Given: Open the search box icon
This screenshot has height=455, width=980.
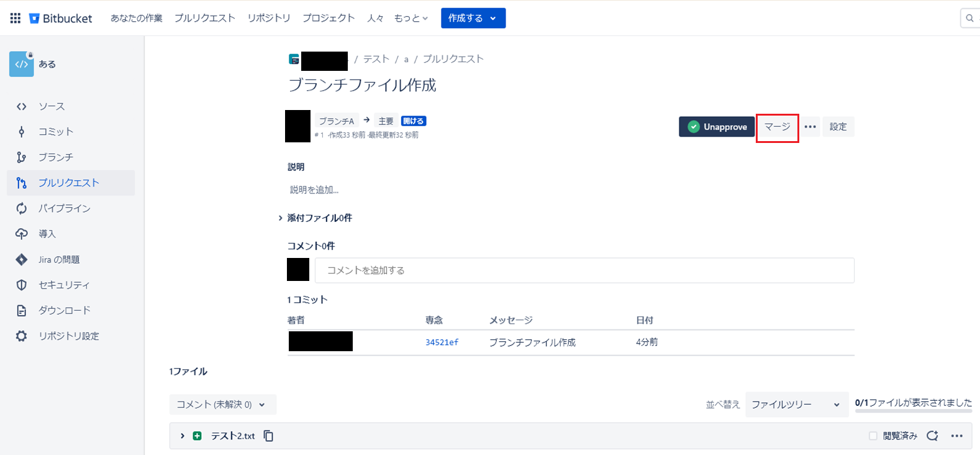Looking at the screenshot, I should pyautogui.click(x=969, y=18).
